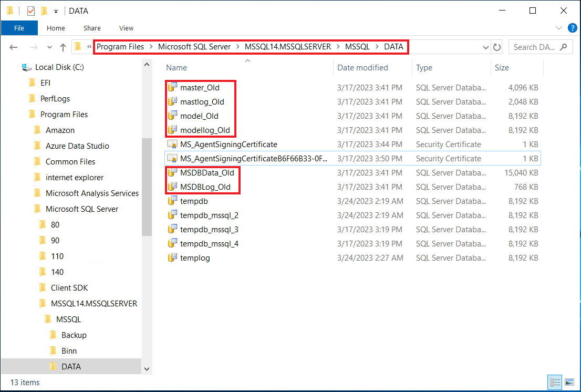Image resolution: width=581 pixels, height=392 pixels.
Task: Open the Share ribbon tab
Action: [x=92, y=28]
